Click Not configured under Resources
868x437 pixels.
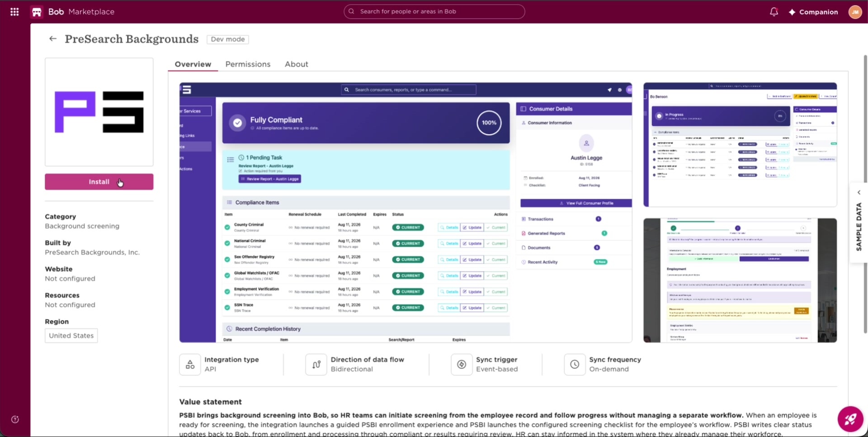[x=70, y=305]
